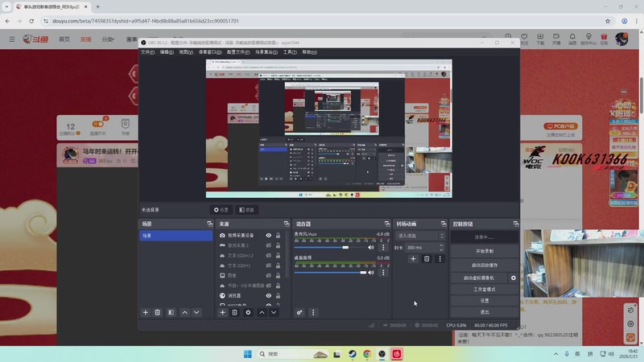The height and width of the screenshot is (362, 644).
Task: Open OBS Studio icon on Windows taskbar
Action: coord(382,354)
